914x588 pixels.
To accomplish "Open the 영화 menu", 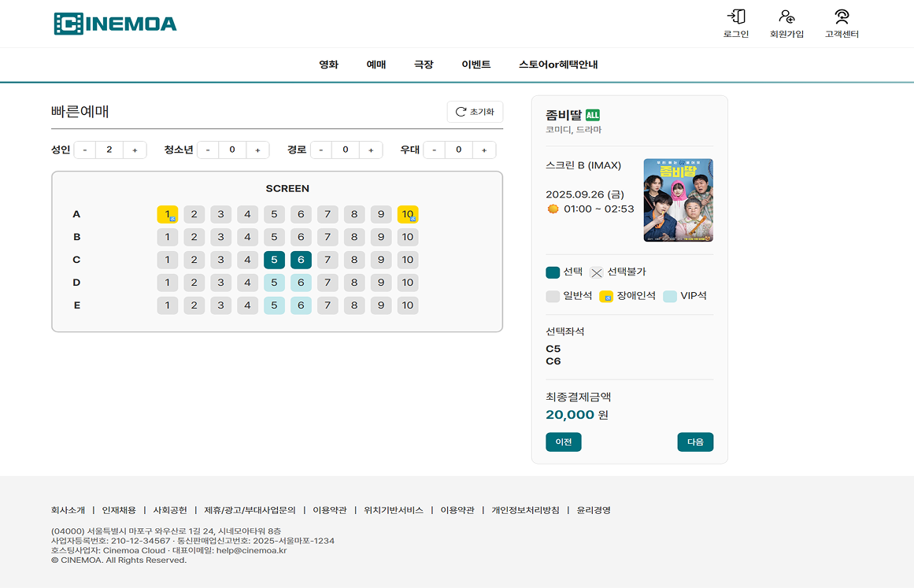I will pos(328,65).
